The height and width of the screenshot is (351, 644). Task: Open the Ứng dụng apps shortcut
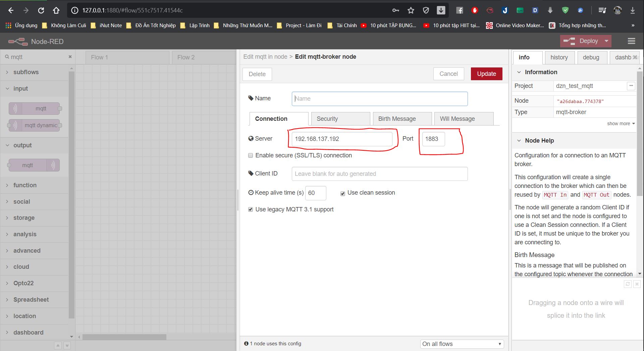point(21,25)
